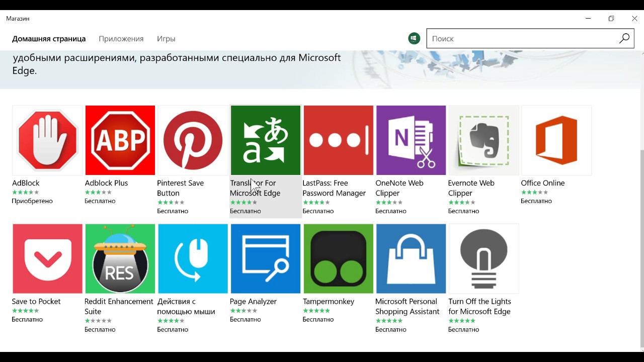Viewport: 644px width, 362px height.
Task: Open the Translator For Microsoft Edge icon
Action: [x=266, y=140]
